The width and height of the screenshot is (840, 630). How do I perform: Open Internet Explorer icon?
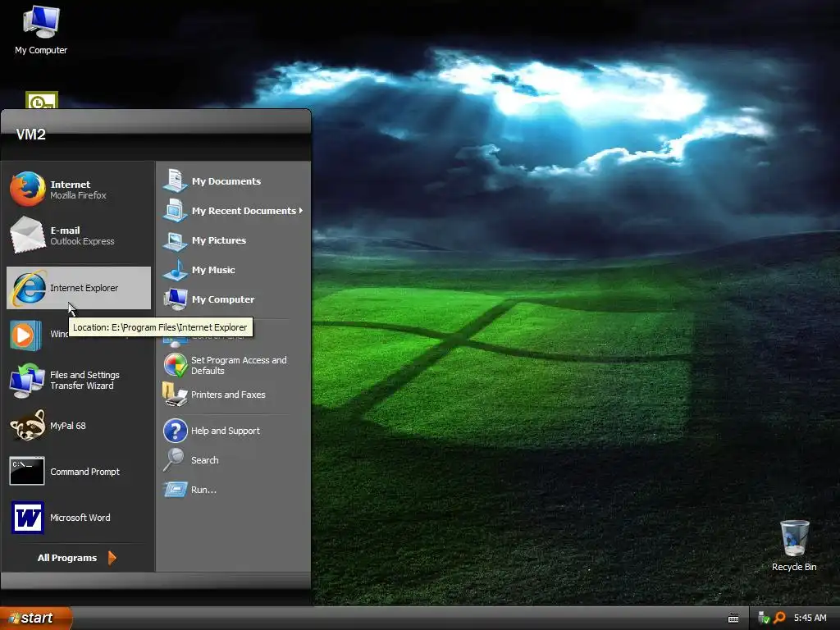click(29, 288)
